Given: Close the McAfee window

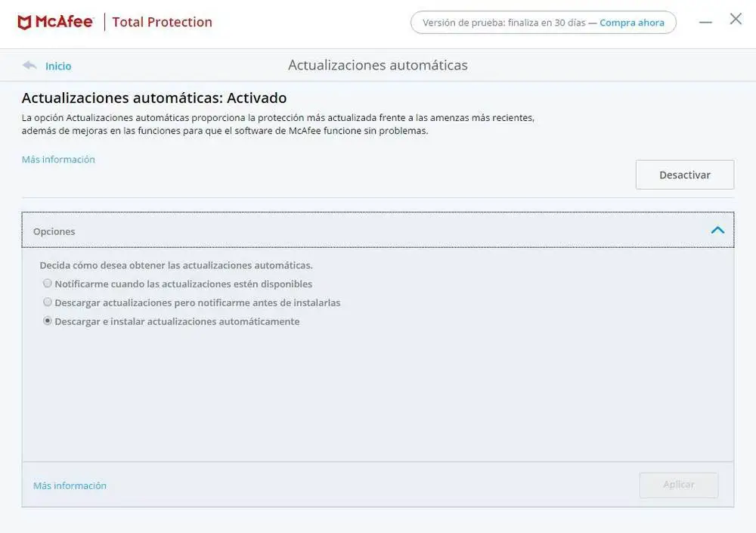Looking at the screenshot, I should 736,20.
